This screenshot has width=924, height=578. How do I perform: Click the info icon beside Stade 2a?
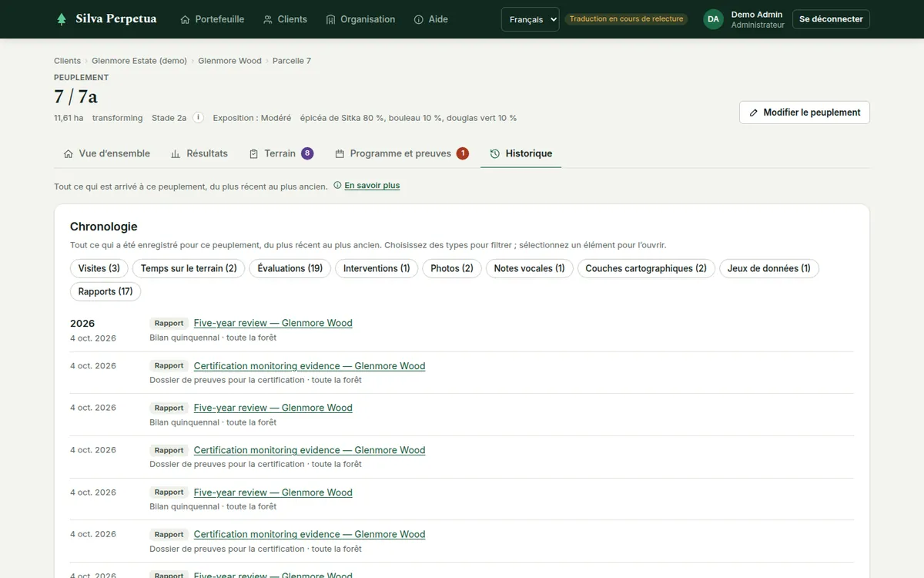pos(198,118)
